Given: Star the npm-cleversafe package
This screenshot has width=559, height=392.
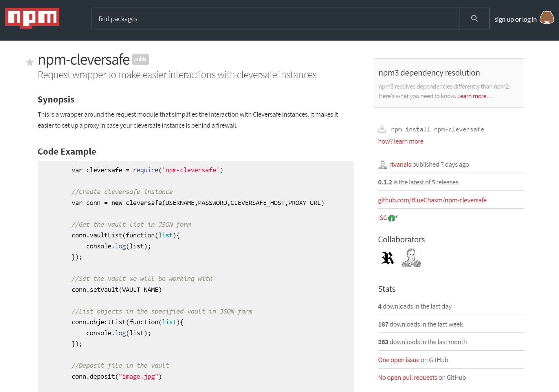Looking at the screenshot, I should (x=30, y=62).
